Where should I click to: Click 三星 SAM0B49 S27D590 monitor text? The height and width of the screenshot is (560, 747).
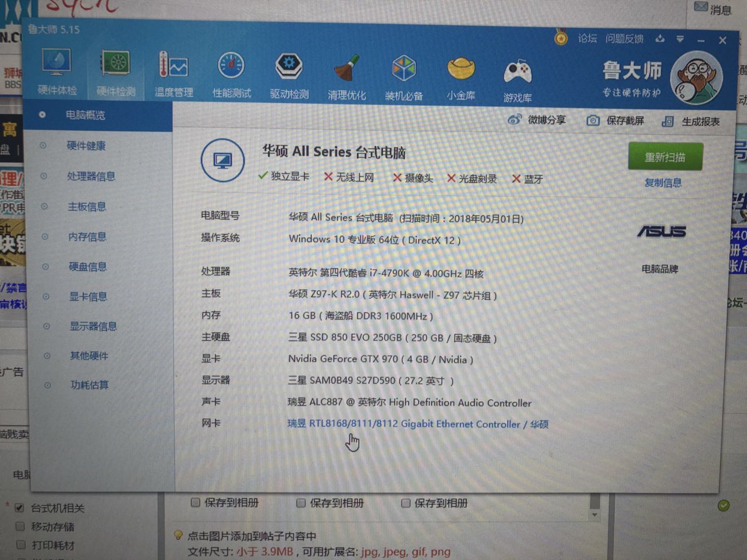371,381
